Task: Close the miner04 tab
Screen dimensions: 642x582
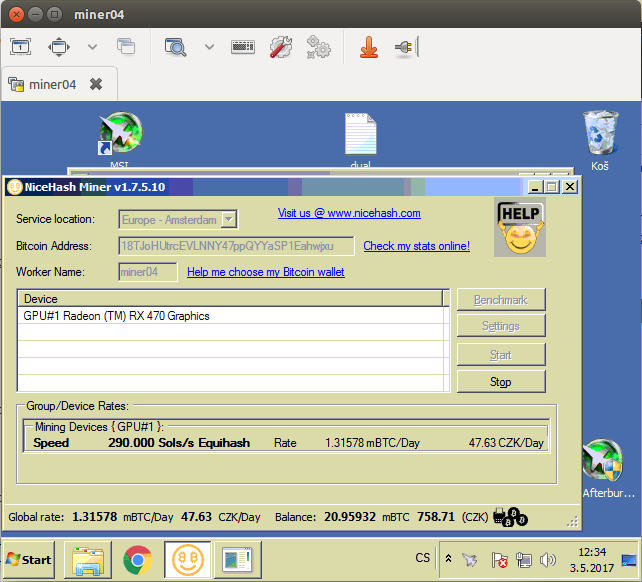Action: [x=96, y=84]
